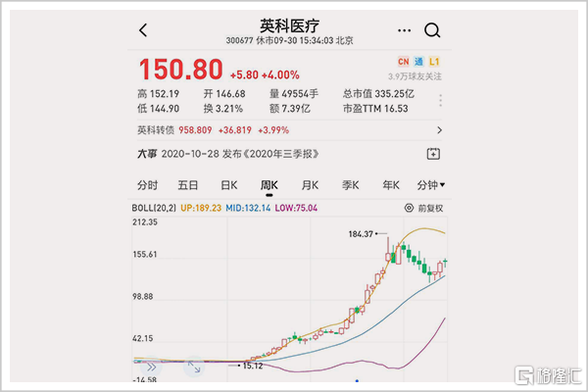Open chart settings target icon beside 前复权
The height and width of the screenshot is (392, 588).
409,208
